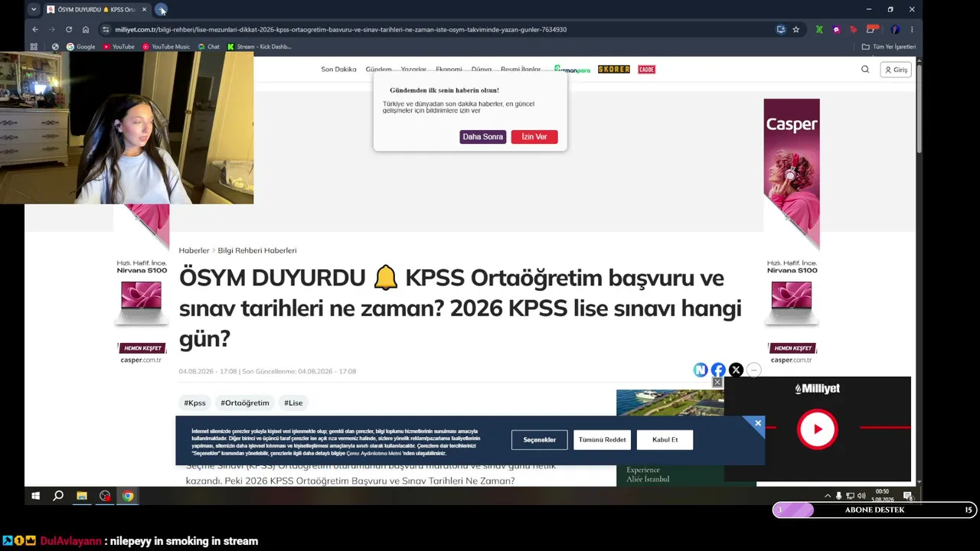Show hidden system tray icons
This screenshot has height=551, width=980.
point(827,496)
